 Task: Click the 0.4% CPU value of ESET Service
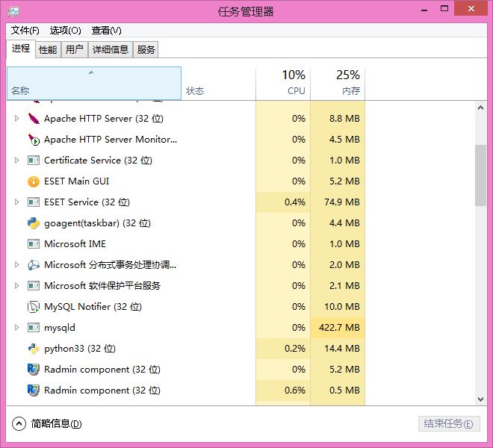click(295, 202)
